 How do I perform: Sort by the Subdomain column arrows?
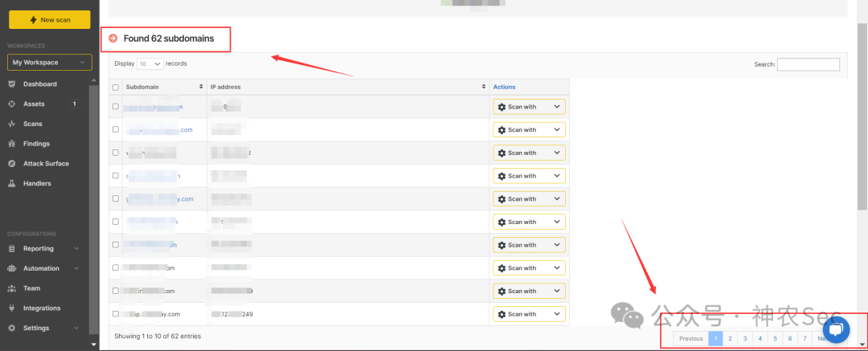pyautogui.click(x=201, y=87)
